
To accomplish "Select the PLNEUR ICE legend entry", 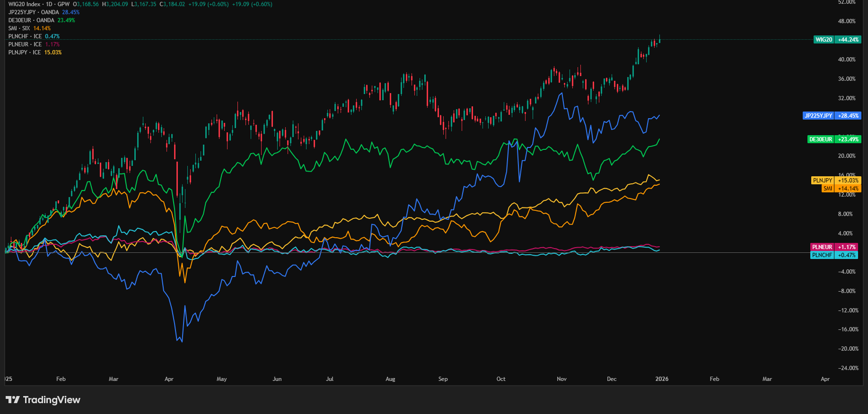I will 25,44.
